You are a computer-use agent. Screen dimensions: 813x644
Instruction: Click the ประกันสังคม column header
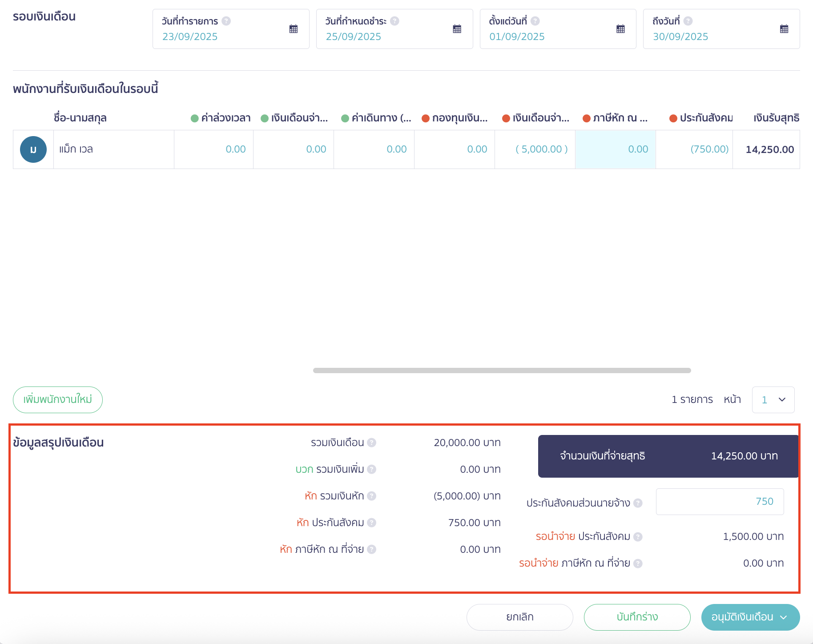(x=701, y=118)
